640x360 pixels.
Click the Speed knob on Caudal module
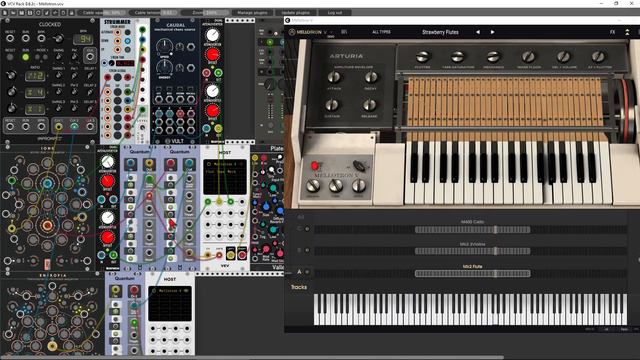pos(164,47)
